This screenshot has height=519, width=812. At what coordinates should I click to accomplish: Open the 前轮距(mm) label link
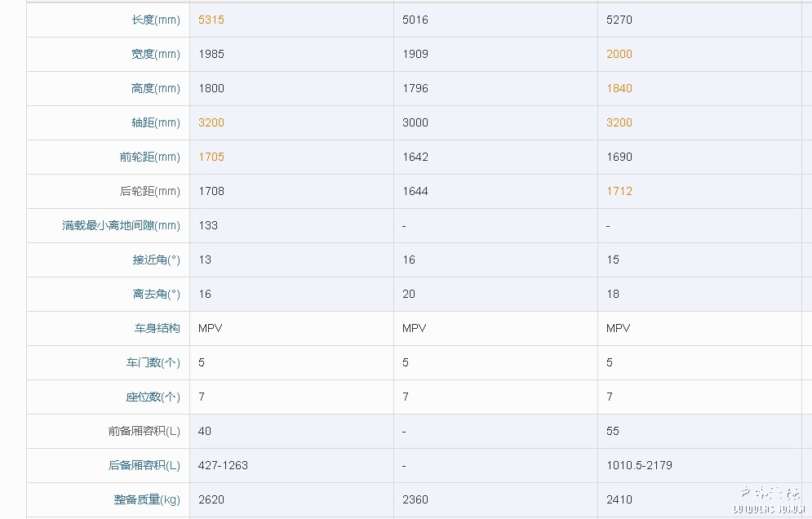tap(149, 157)
